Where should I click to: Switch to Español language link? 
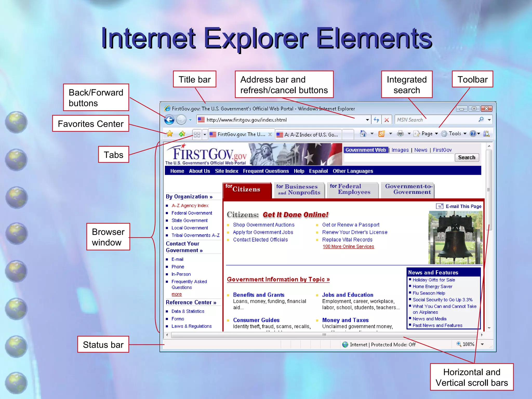318,171
